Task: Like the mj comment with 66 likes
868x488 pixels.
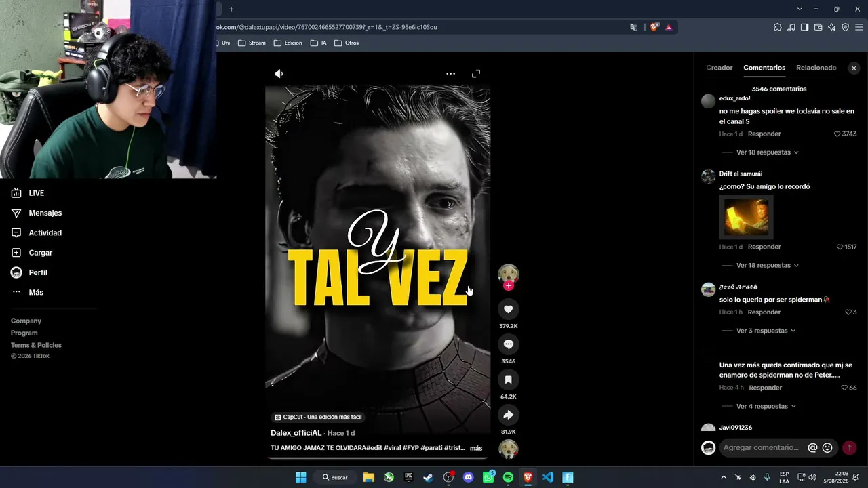Action: (844, 388)
